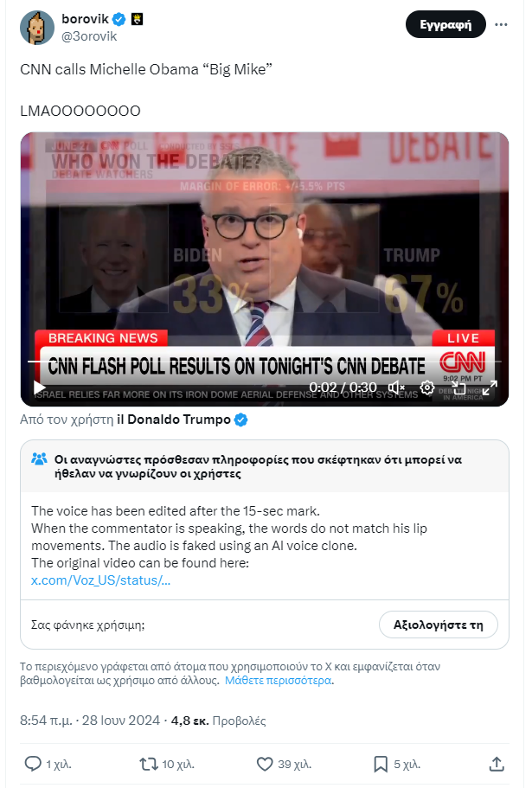The height and width of the screenshot is (788, 532).
Task: Unmute the video sound
Action: point(397,388)
